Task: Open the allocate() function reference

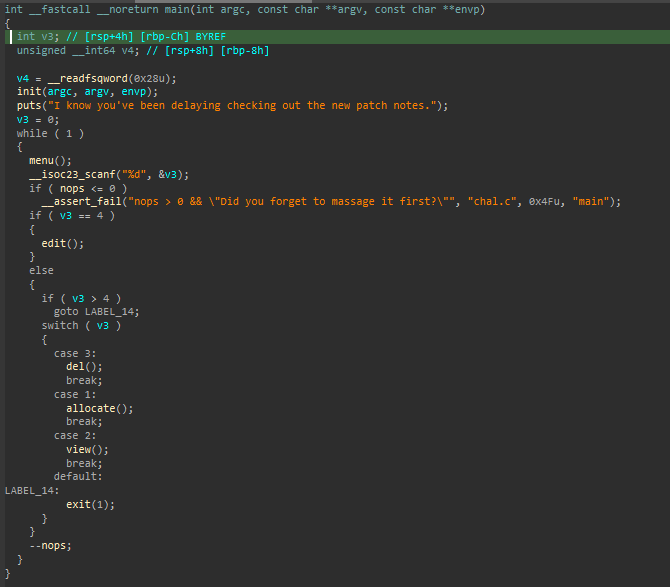Action: pos(95,408)
